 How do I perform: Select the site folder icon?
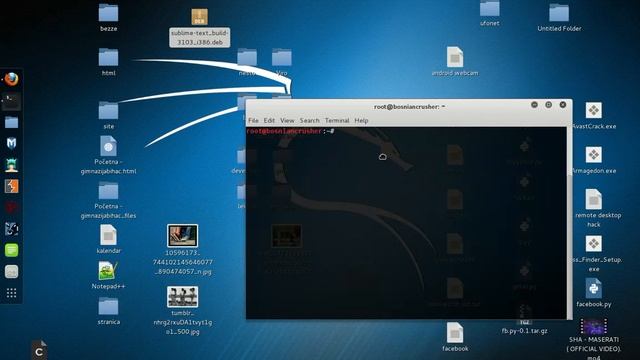pyautogui.click(x=108, y=111)
